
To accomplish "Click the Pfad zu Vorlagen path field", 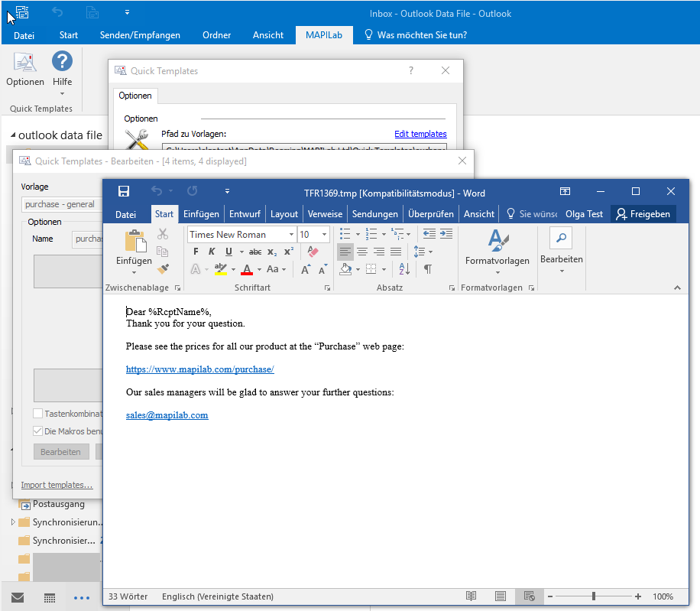I will [304, 147].
